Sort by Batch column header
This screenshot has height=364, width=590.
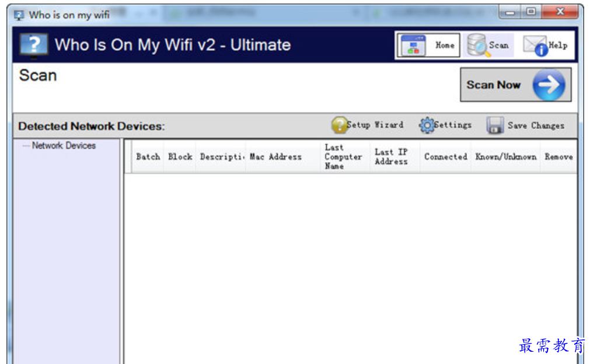point(148,157)
